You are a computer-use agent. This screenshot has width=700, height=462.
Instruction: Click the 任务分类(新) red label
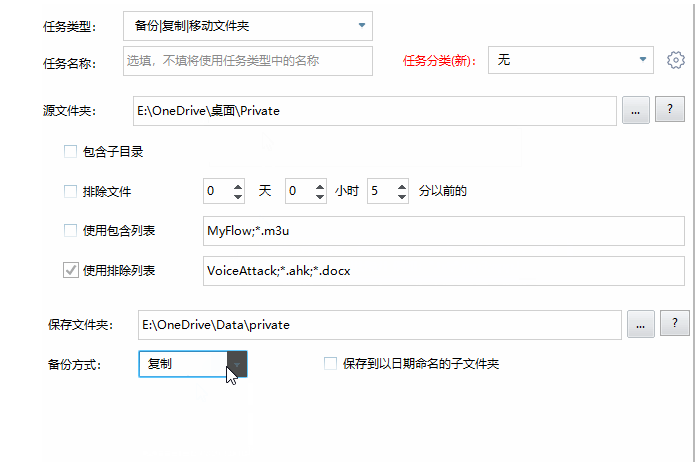(439, 61)
